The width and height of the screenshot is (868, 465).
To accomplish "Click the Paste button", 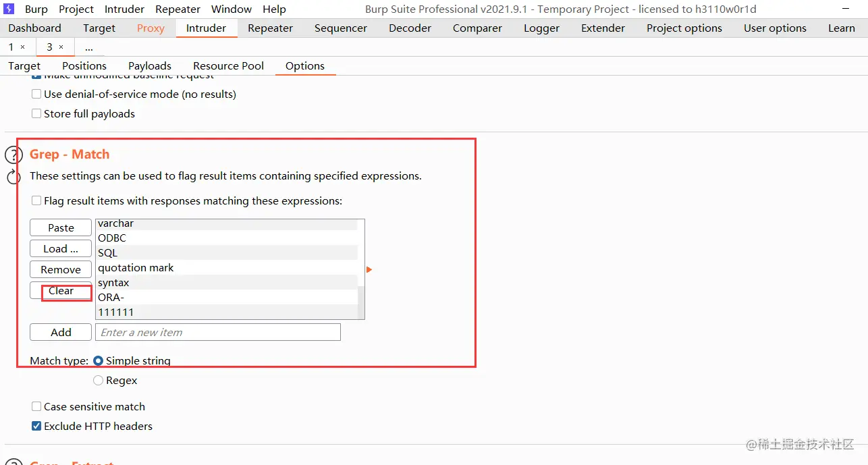I will 61,228.
